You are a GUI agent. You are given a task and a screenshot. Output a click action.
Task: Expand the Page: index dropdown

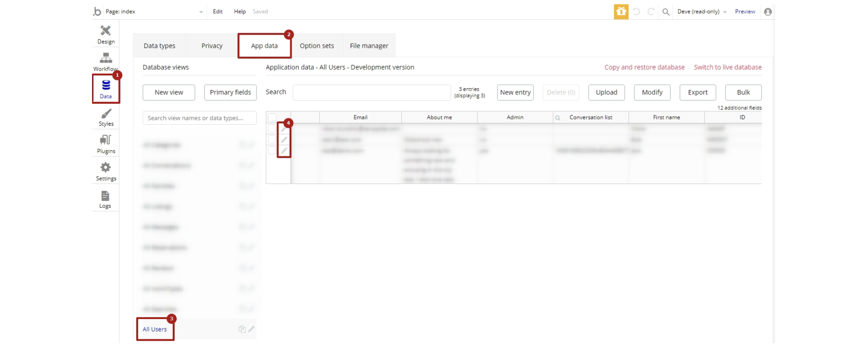coord(154,11)
